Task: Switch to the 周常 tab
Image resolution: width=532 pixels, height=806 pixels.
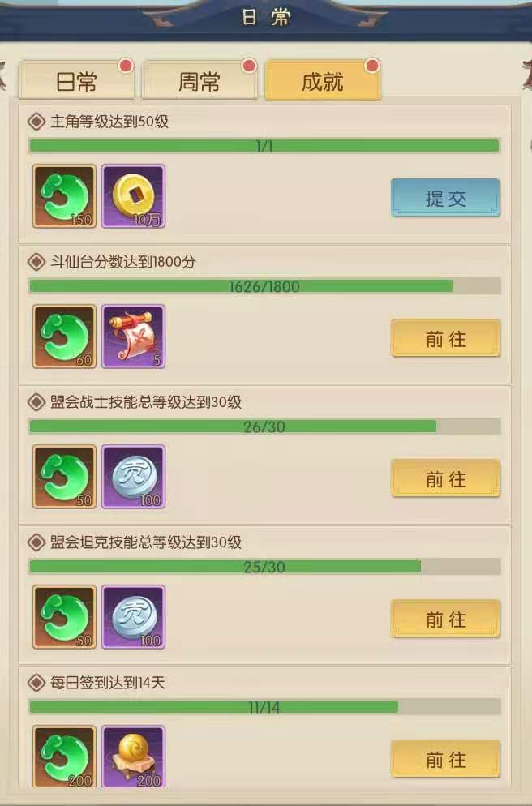Action: tap(199, 80)
